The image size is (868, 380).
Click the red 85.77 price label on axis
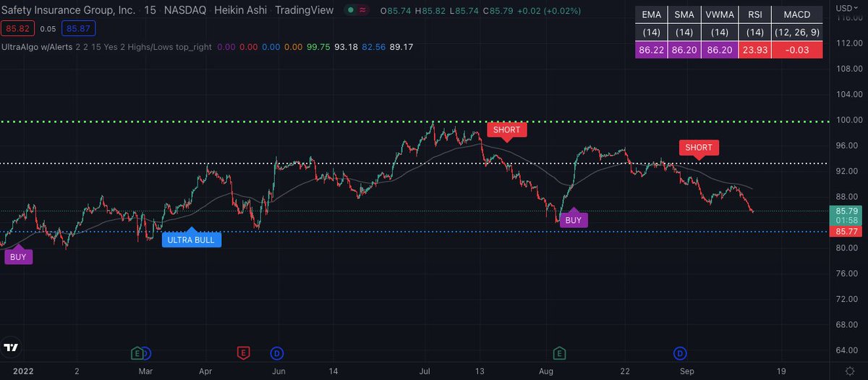pos(846,232)
